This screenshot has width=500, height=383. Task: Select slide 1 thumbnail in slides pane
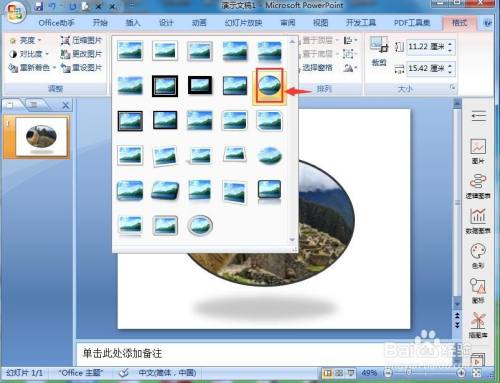click(x=41, y=137)
